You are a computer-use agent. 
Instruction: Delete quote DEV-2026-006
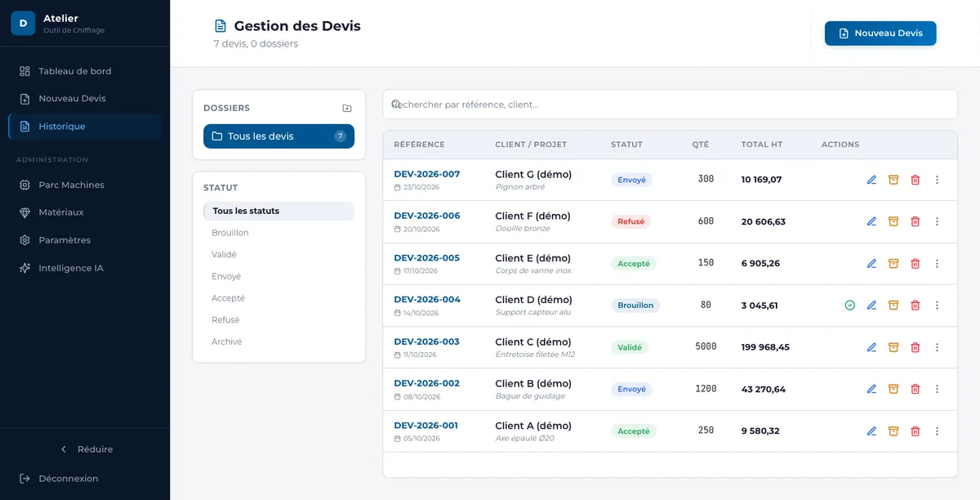[x=915, y=221]
